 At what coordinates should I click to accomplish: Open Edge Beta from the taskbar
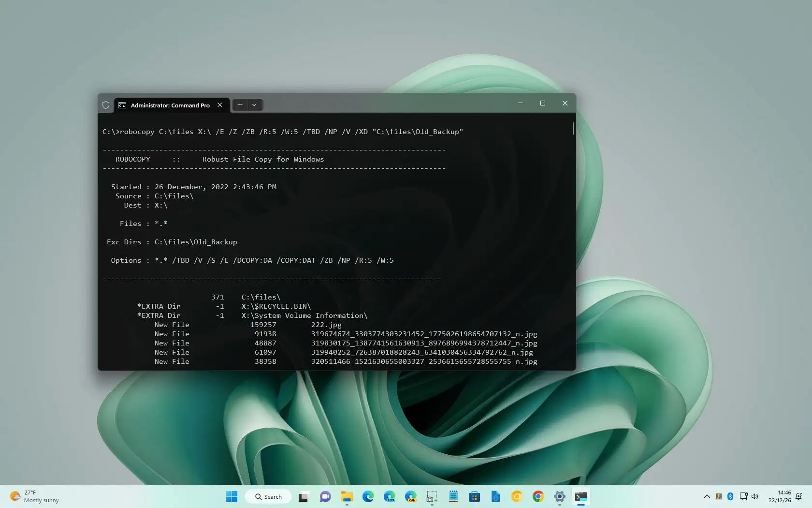[390, 496]
